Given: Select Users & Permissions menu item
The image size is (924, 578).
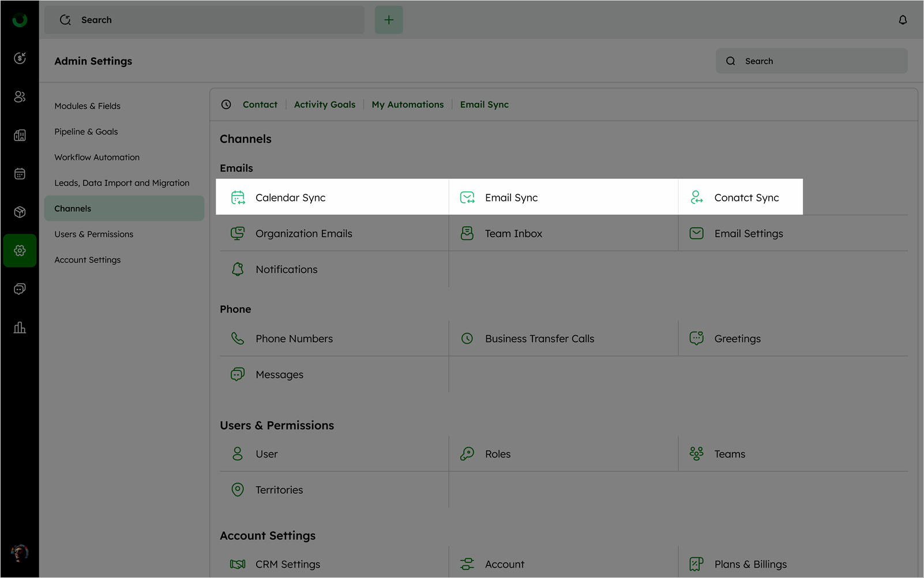Looking at the screenshot, I should pos(124,234).
